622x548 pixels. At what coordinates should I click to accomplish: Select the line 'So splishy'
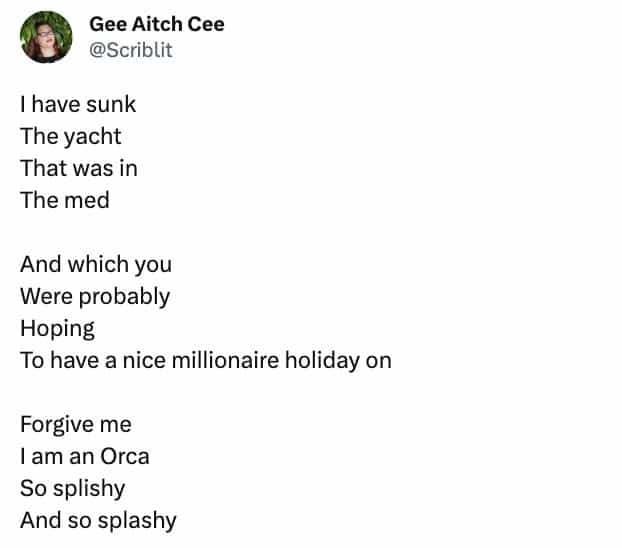(x=73, y=488)
